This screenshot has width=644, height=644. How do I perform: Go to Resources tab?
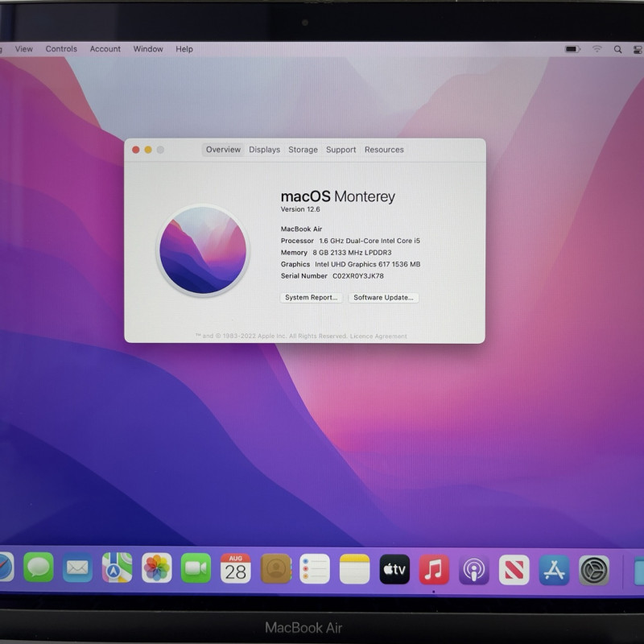click(x=384, y=150)
